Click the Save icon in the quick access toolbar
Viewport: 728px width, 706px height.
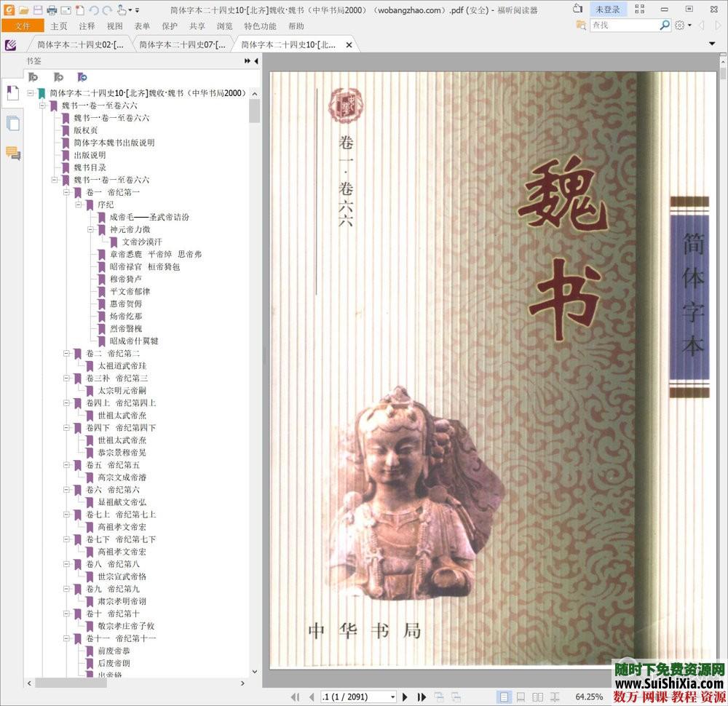(36, 9)
